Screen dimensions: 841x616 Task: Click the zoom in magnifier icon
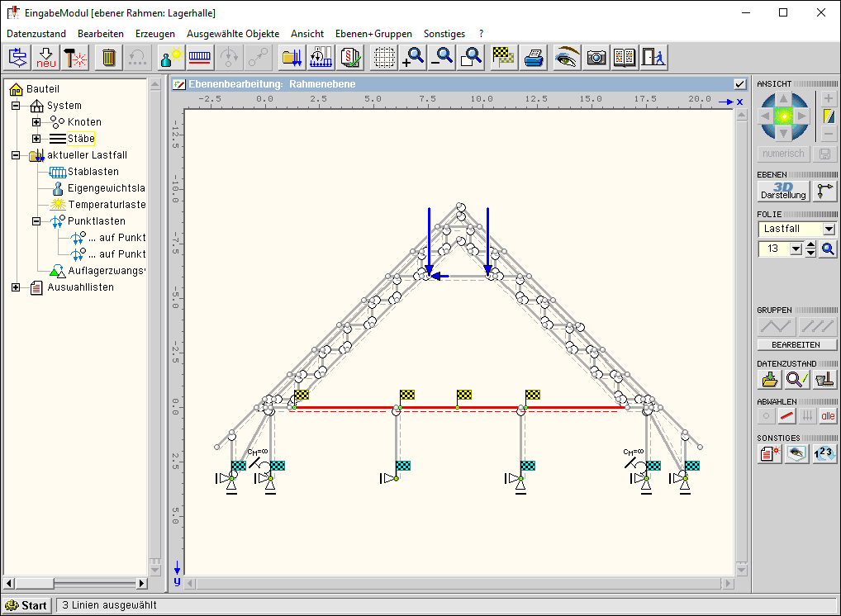[x=413, y=58]
